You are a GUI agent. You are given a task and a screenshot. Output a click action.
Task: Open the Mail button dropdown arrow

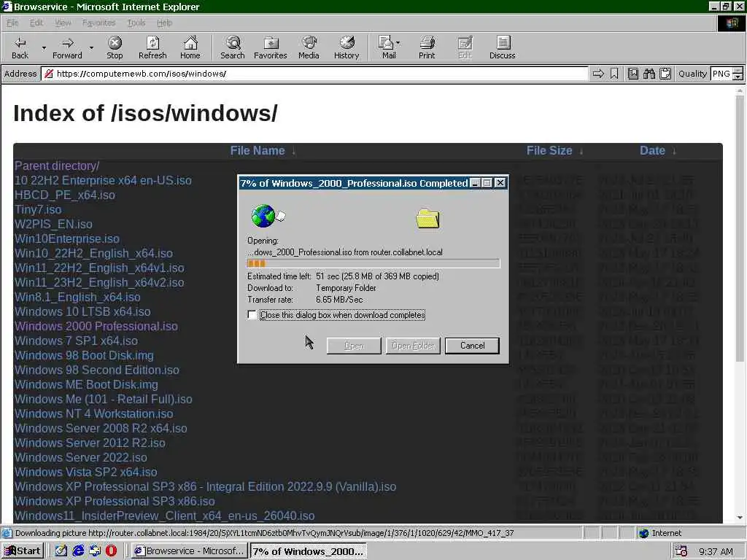coord(398,43)
